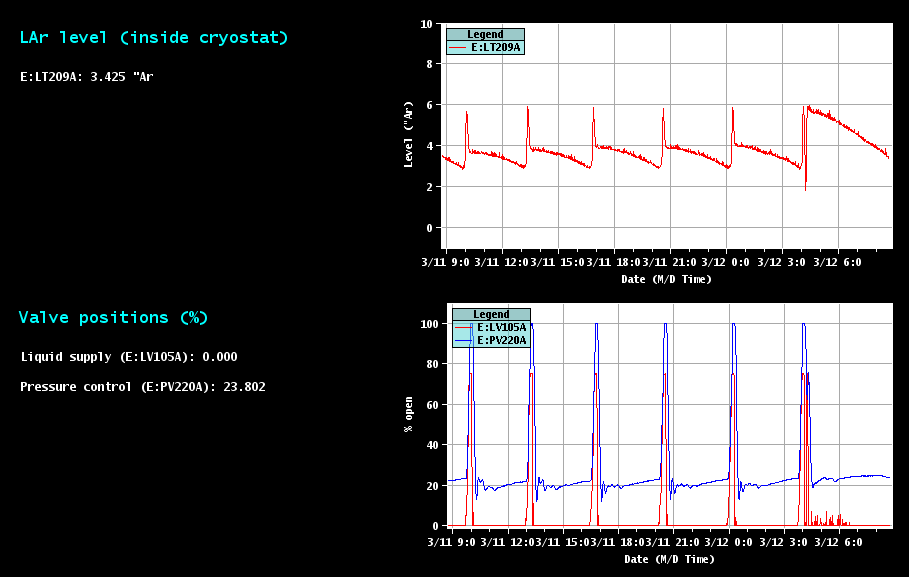Click the Level ("Ar) y-axis label
909x577 pixels.
click(x=408, y=133)
